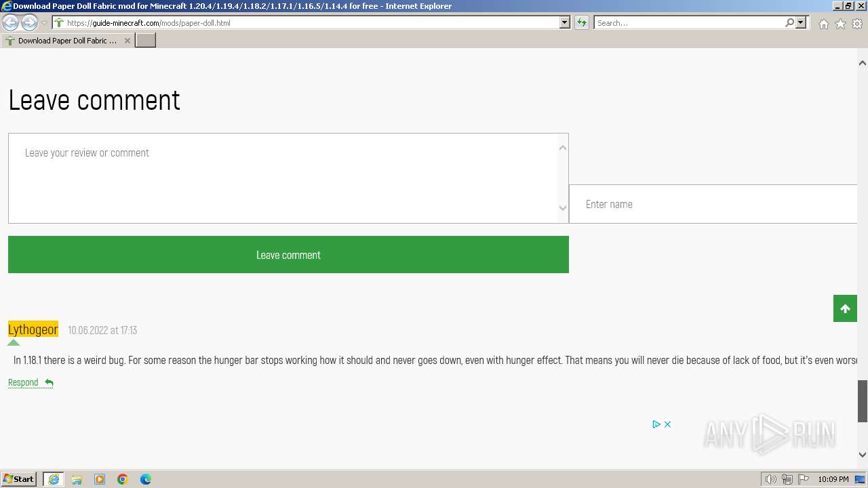This screenshot has height=488, width=868.
Task: Click the volume speaker tray icon
Action: (770, 479)
